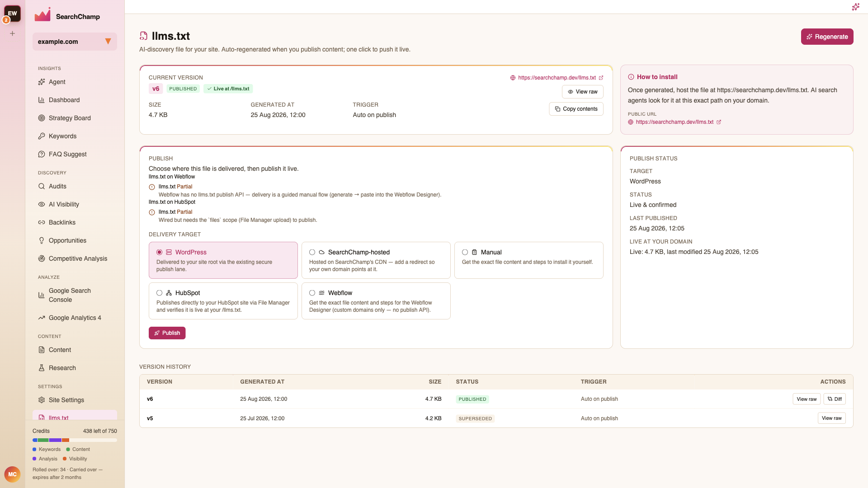This screenshot has width=868, height=488.
Task: Click the GENERATED AT column header
Action: [x=262, y=382]
